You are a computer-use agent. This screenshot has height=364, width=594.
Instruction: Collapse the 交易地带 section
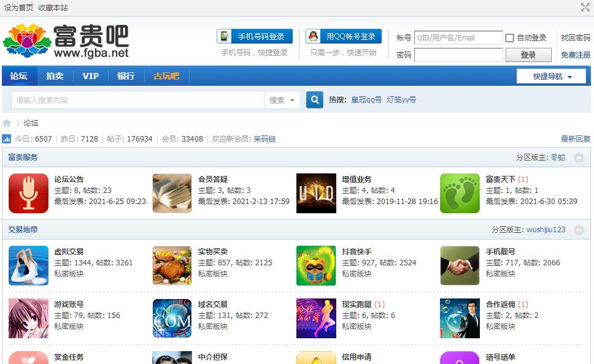tap(579, 230)
